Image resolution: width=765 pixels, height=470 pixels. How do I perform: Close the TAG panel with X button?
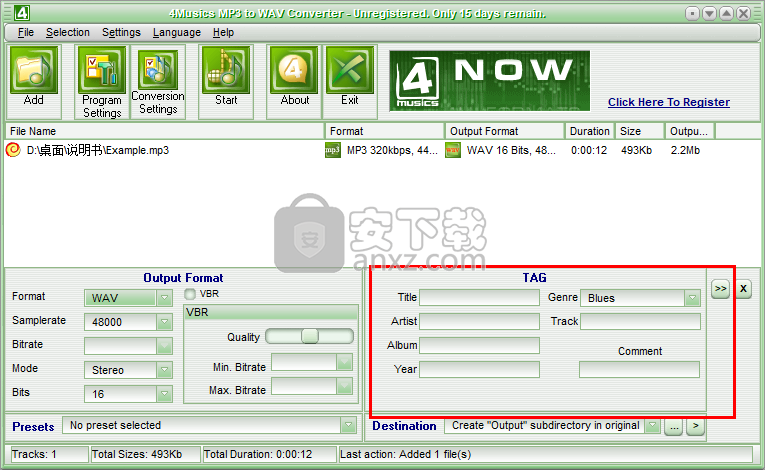(744, 288)
